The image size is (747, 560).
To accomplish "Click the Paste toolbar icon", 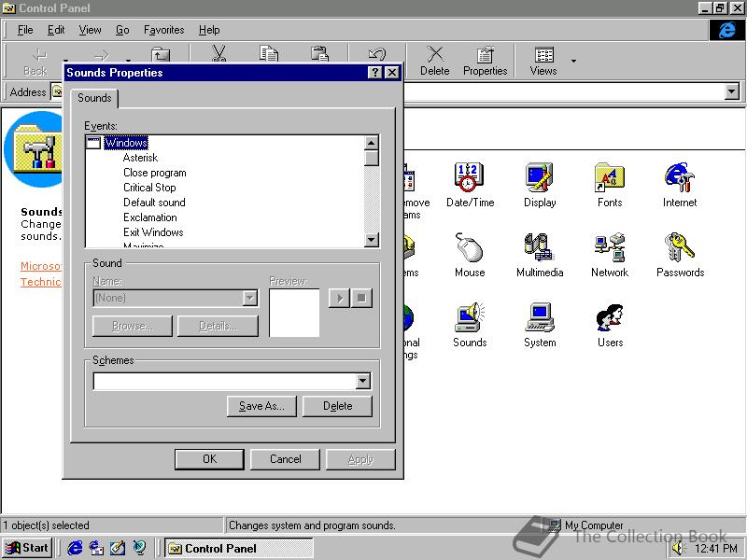I will [319, 54].
